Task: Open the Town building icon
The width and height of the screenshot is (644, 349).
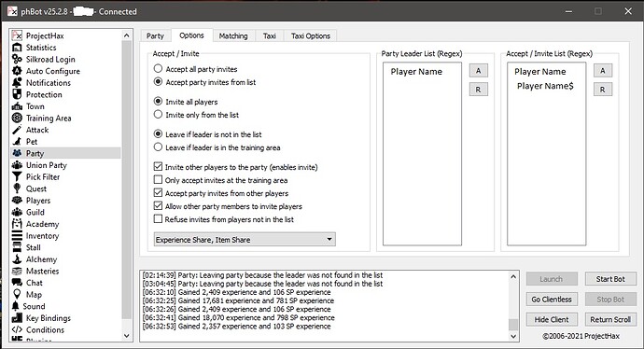Action: click(x=17, y=106)
